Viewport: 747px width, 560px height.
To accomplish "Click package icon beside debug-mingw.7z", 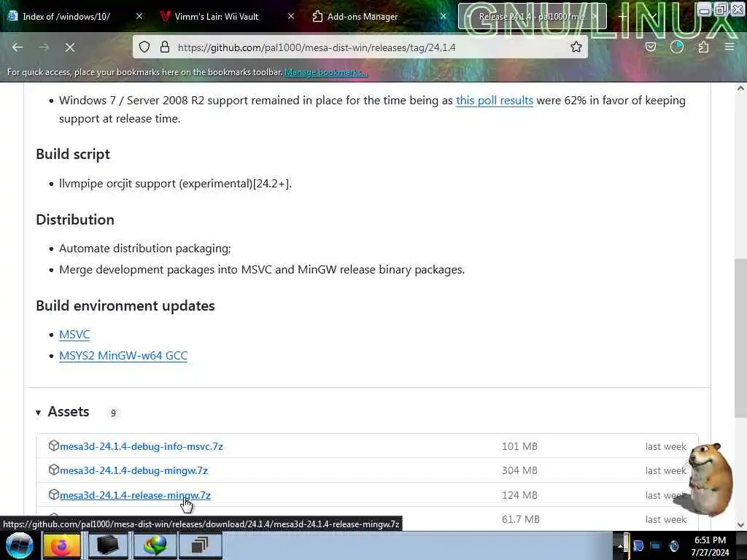I will click(x=54, y=470).
